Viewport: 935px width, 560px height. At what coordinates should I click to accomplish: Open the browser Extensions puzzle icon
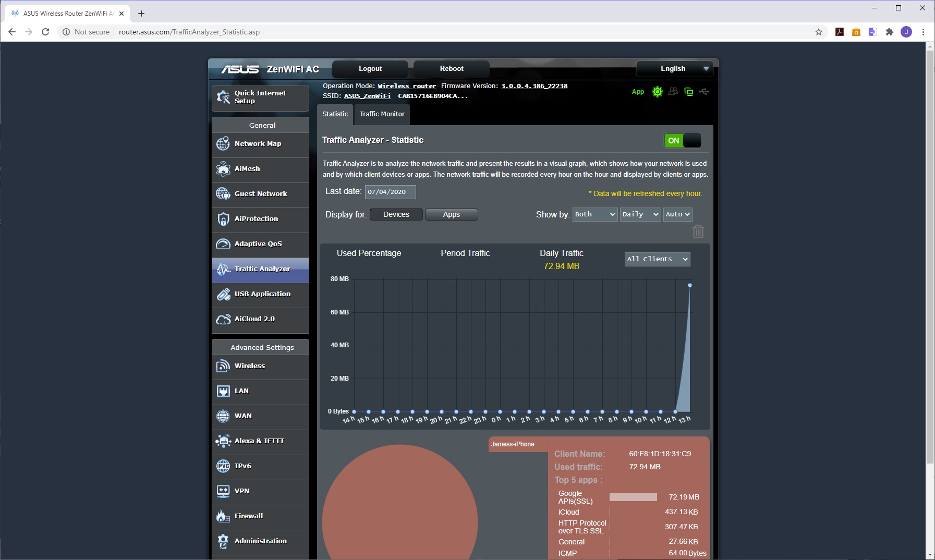[x=890, y=32]
